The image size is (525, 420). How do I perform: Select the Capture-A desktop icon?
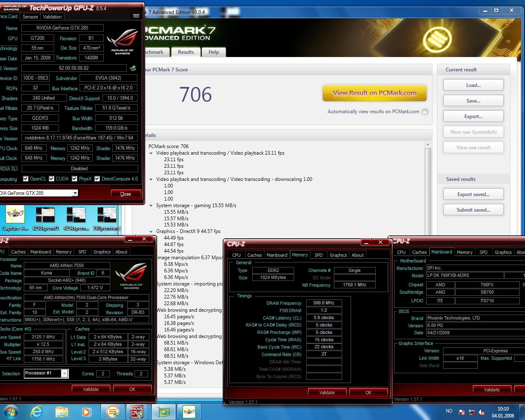coord(15,219)
